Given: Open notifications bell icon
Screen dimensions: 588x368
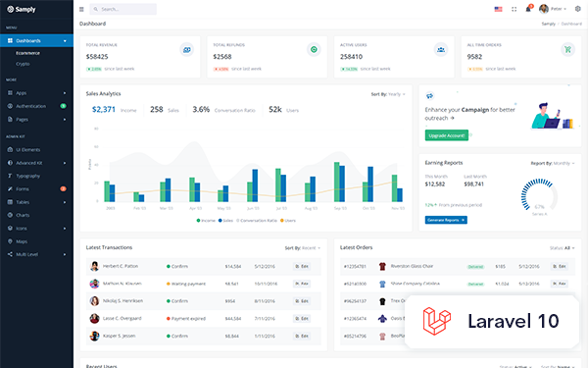Looking at the screenshot, I should pyautogui.click(x=528, y=9).
